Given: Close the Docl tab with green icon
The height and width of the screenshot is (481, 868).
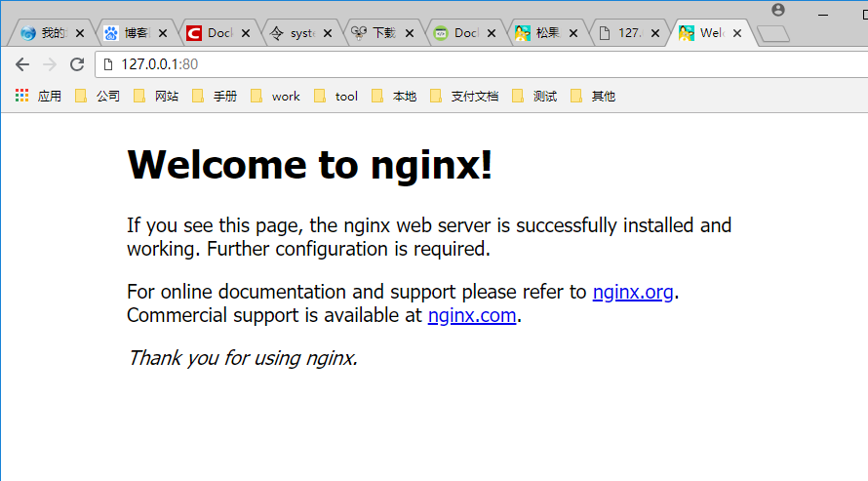Looking at the screenshot, I should pyautogui.click(x=491, y=33).
